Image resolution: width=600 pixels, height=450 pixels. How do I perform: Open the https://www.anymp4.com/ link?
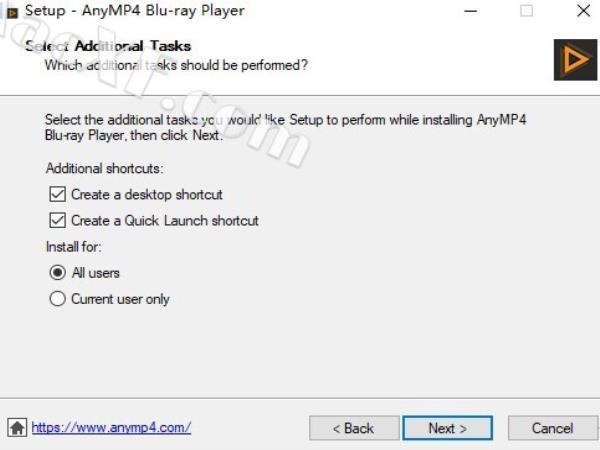pos(111,427)
